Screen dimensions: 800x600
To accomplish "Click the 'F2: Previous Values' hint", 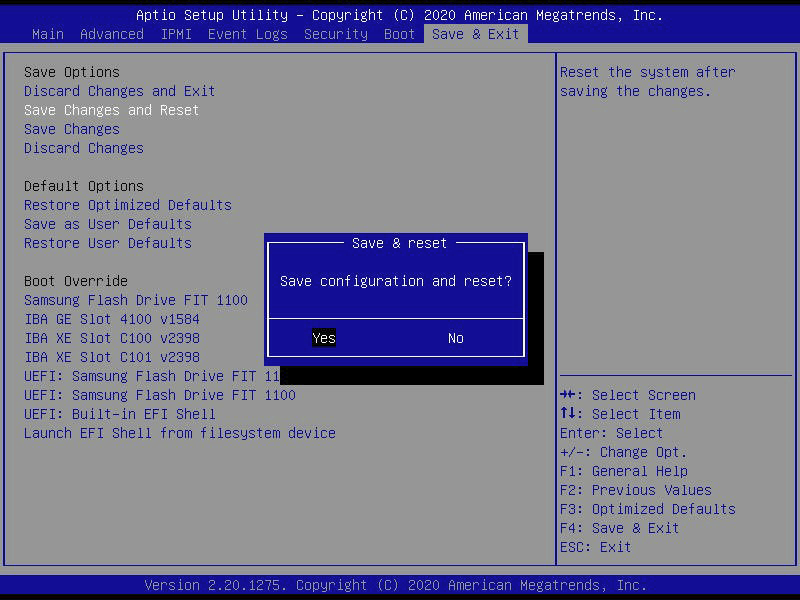I will 636,490.
